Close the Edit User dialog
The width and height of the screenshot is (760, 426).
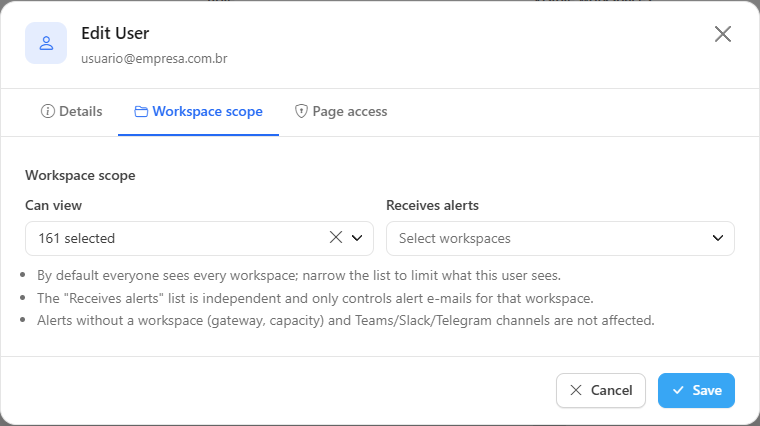pyautogui.click(x=723, y=34)
